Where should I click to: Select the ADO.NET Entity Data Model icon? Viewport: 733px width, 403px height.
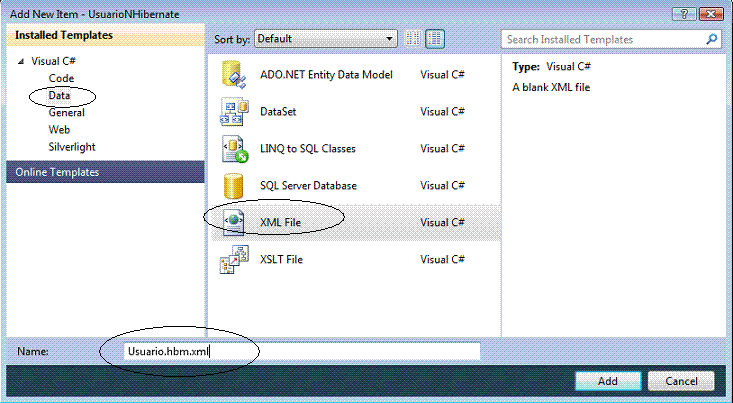coord(234,75)
